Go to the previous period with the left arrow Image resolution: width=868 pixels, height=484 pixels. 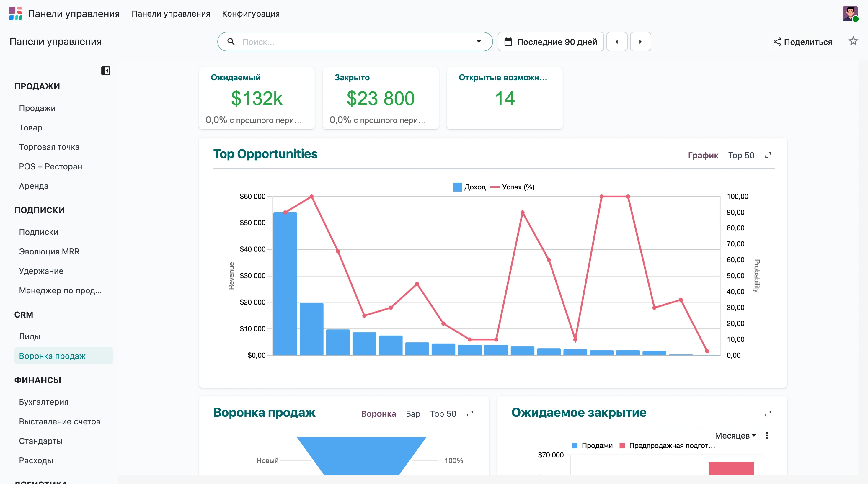[x=617, y=42]
